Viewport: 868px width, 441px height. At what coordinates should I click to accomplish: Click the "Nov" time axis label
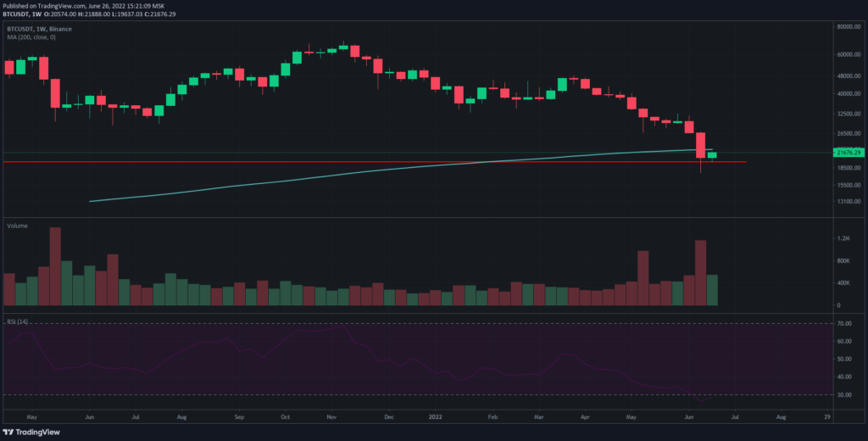point(331,416)
